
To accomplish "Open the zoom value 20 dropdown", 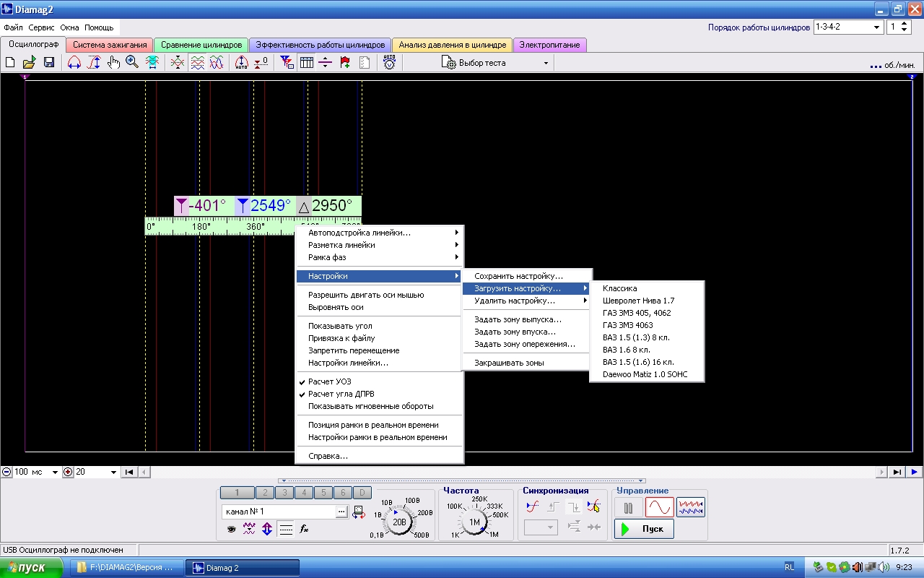I will pyautogui.click(x=113, y=472).
